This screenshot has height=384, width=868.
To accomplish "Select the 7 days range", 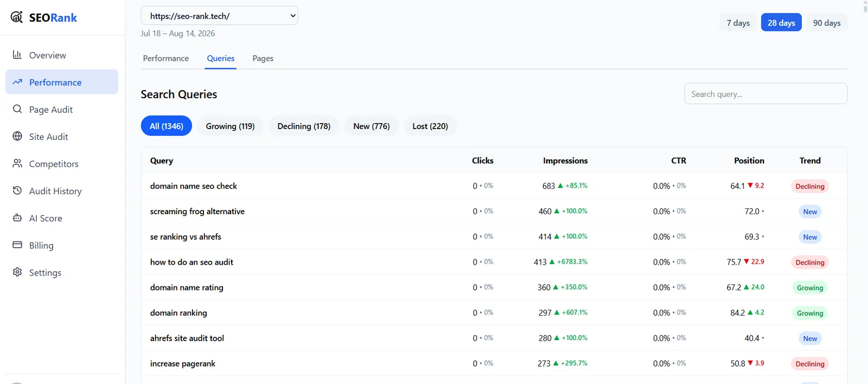I will (738, 22).
